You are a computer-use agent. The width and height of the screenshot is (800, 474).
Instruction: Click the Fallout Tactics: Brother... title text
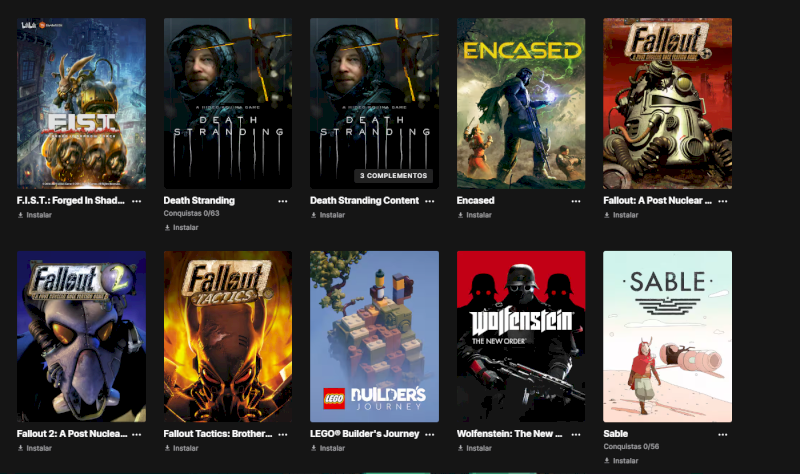218,434
